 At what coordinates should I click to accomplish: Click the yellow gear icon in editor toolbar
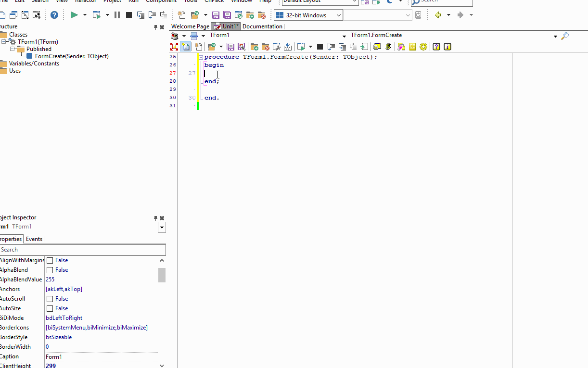pos(423,47)
